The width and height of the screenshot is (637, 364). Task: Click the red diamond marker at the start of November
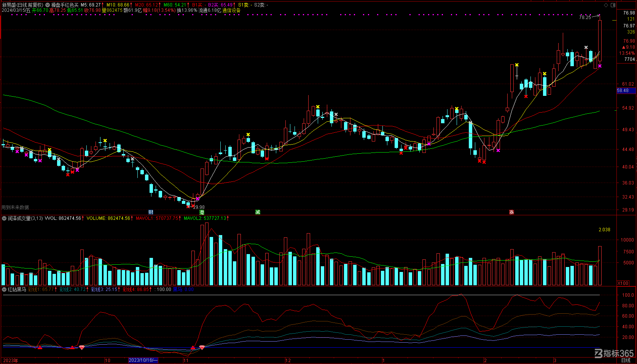pos(202,347)
